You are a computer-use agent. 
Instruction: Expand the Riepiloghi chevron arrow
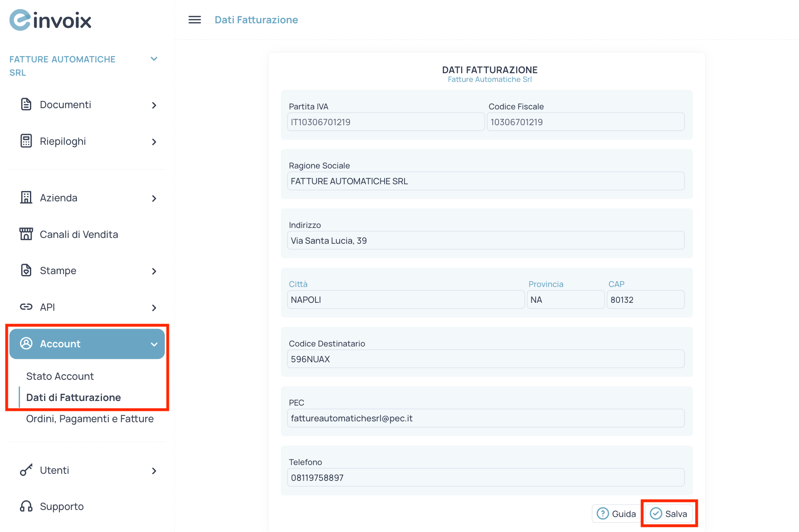154,142
